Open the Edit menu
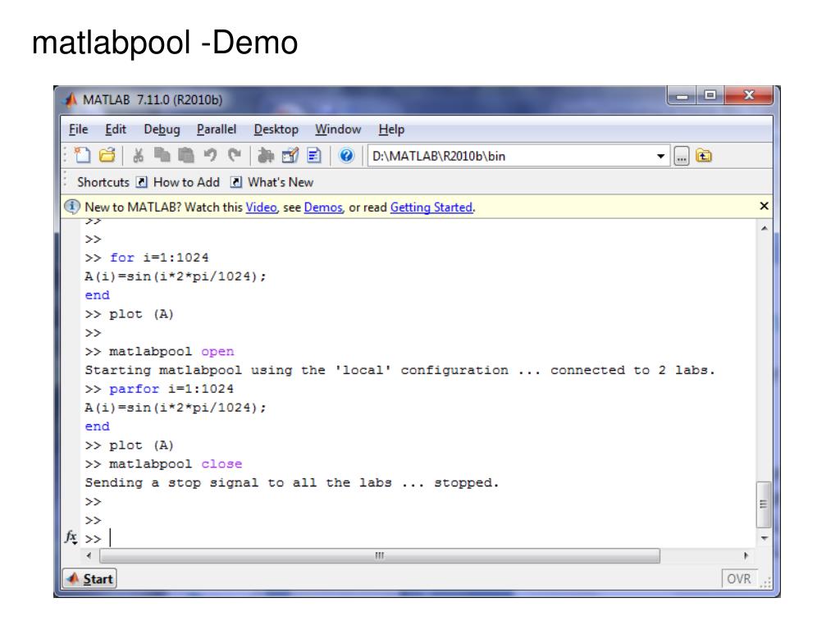 115,129
